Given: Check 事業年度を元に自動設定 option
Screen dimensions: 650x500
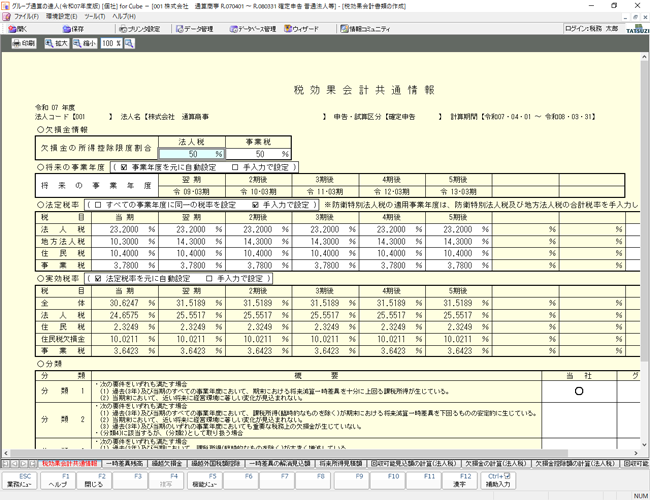Looking at the screenshot, I should click(x=124, y=167).
